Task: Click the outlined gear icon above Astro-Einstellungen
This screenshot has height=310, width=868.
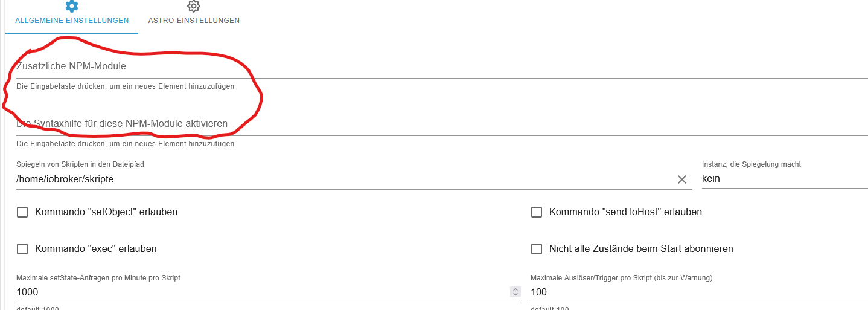Action: coord(193,7)
